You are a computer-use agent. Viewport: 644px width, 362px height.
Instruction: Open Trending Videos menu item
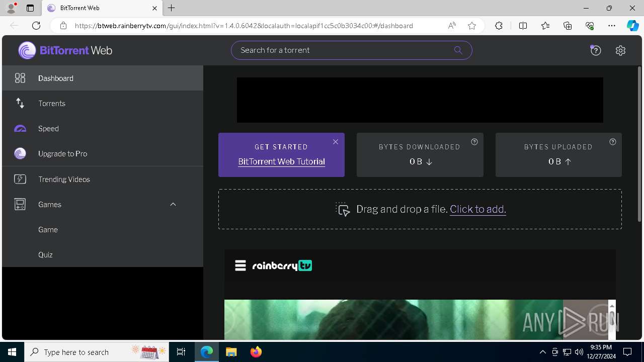click(x=103, y=179)
